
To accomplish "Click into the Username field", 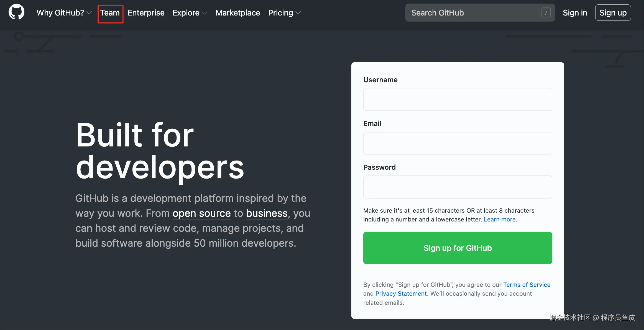I will [458, 99].
